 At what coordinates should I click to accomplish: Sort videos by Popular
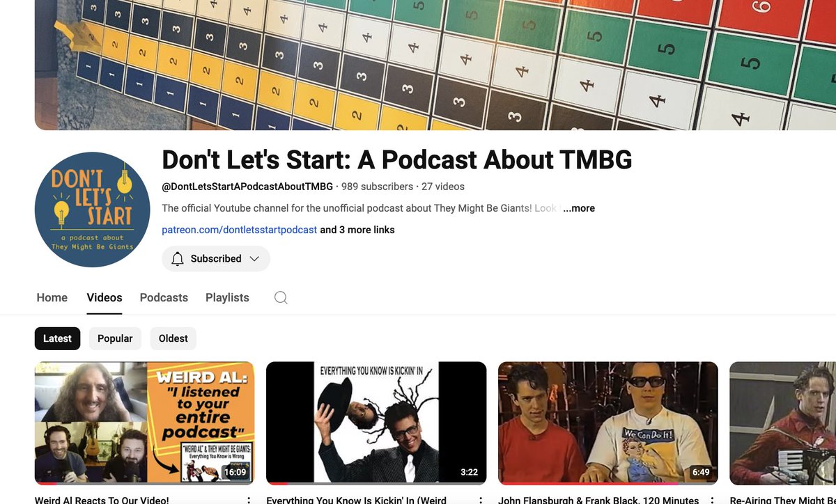[115, 338]
